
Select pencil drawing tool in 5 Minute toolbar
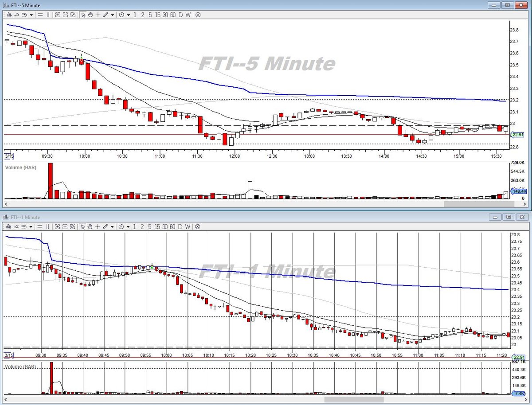click(x=106, y=15)
